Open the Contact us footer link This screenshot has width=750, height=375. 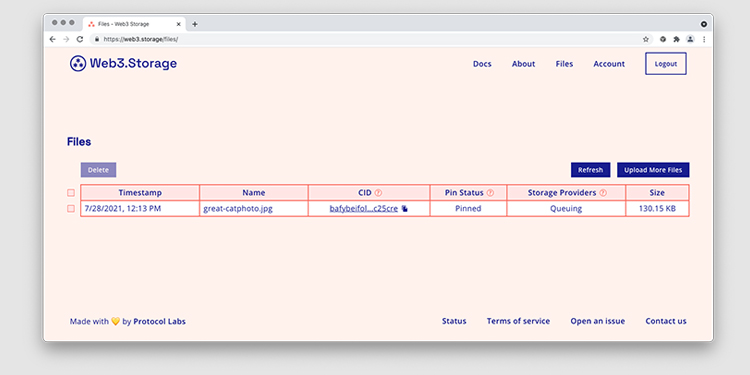(666, 321)
